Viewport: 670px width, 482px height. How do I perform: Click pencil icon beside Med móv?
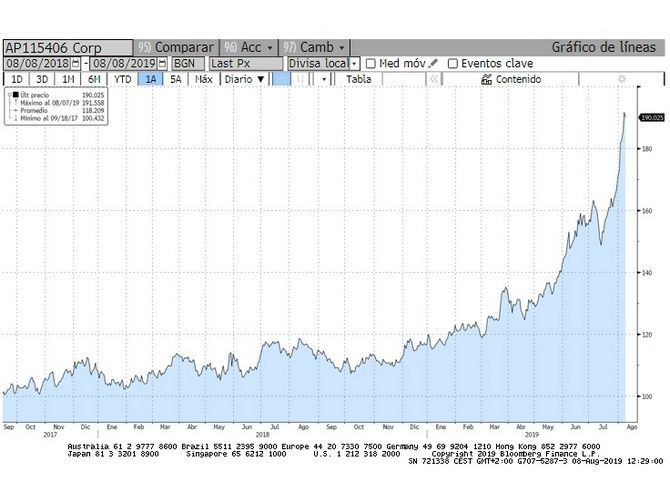coord(434,63)
